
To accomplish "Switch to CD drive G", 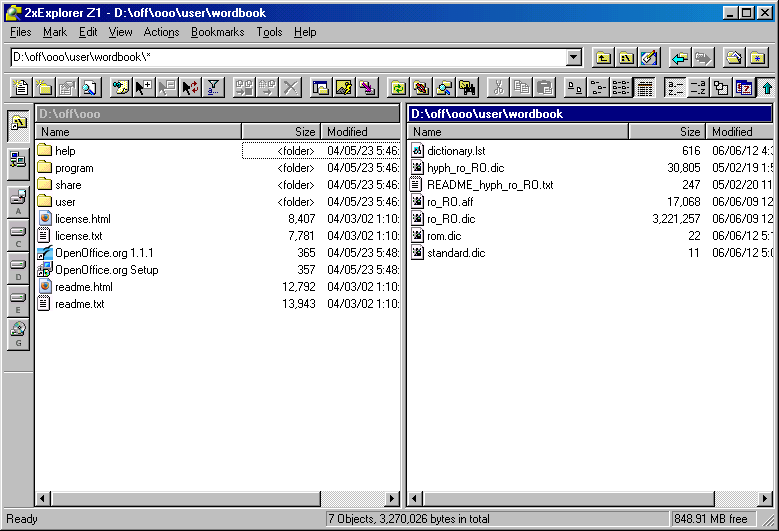I will click(18, 335).
